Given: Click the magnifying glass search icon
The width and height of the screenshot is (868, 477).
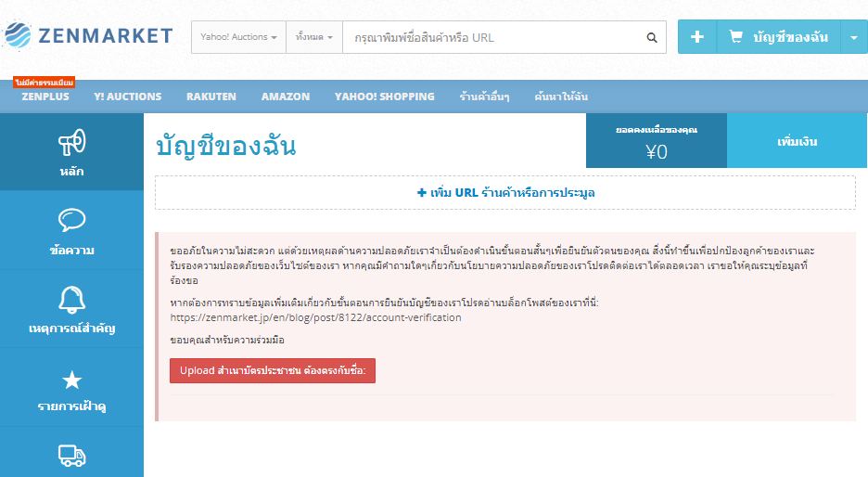Looking at the screenshot, I should 652,37.
